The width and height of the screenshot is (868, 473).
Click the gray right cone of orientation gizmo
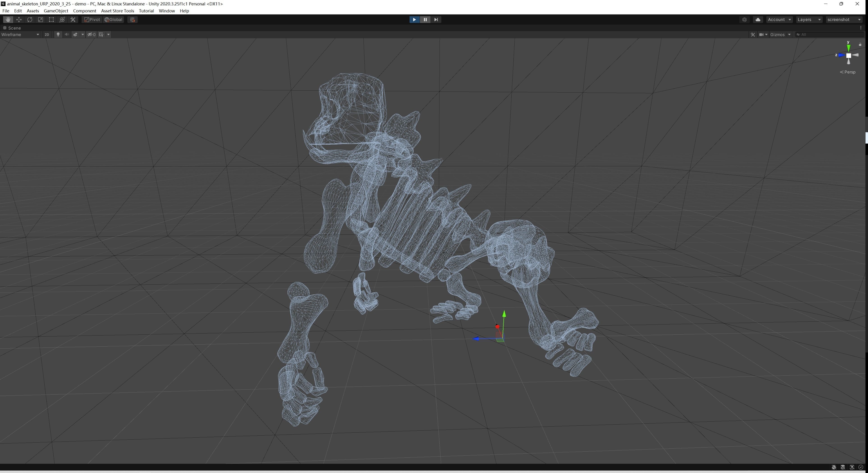855,55
